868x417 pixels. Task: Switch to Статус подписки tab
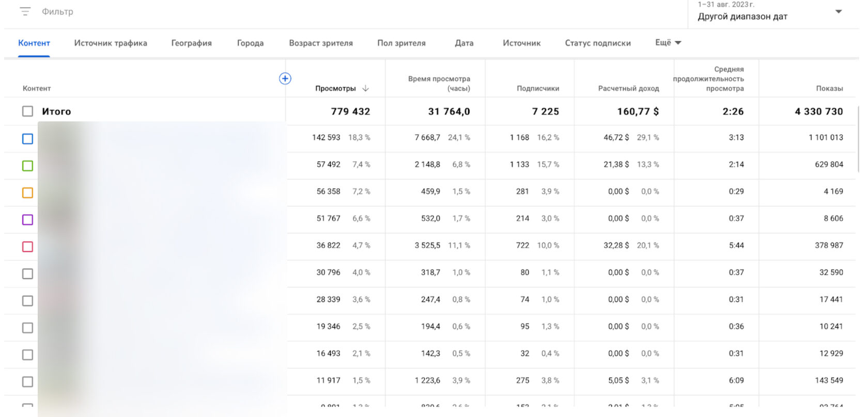point(598,43)
